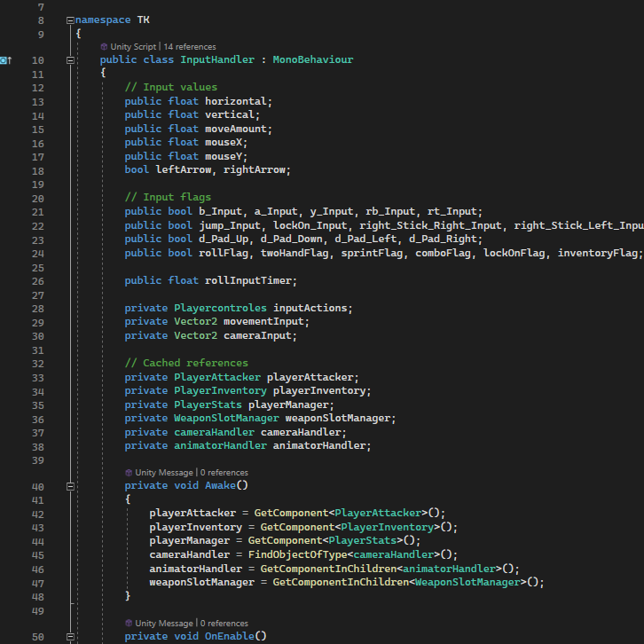The height and width of the screenshot is (644, 644).
Task: Click Unity Message icon above OnEnable method
Action: (x=129, y=624)
